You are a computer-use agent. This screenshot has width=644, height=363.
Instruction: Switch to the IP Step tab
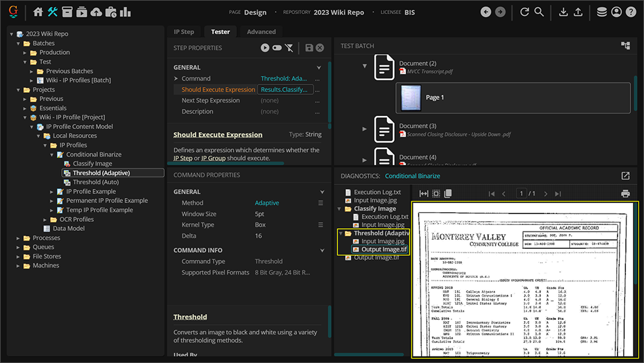point(184,32)
